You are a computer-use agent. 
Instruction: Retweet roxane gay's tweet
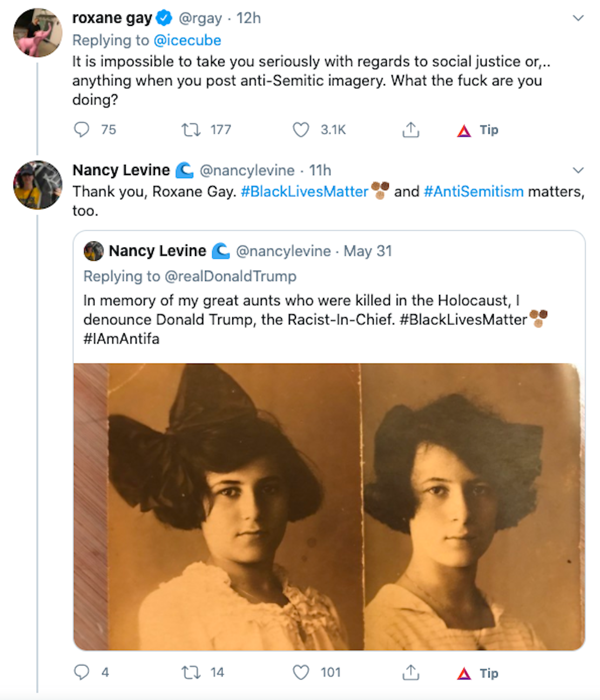click(x=191, y=130)
